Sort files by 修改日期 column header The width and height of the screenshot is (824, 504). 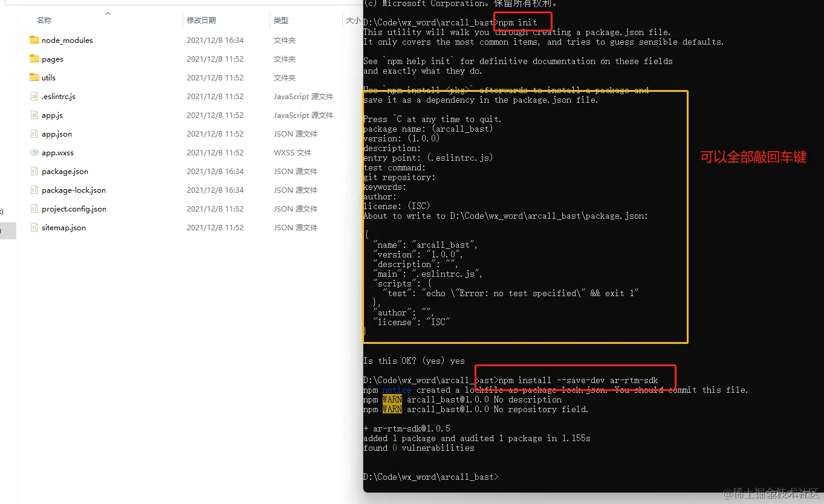coord(201,21)
